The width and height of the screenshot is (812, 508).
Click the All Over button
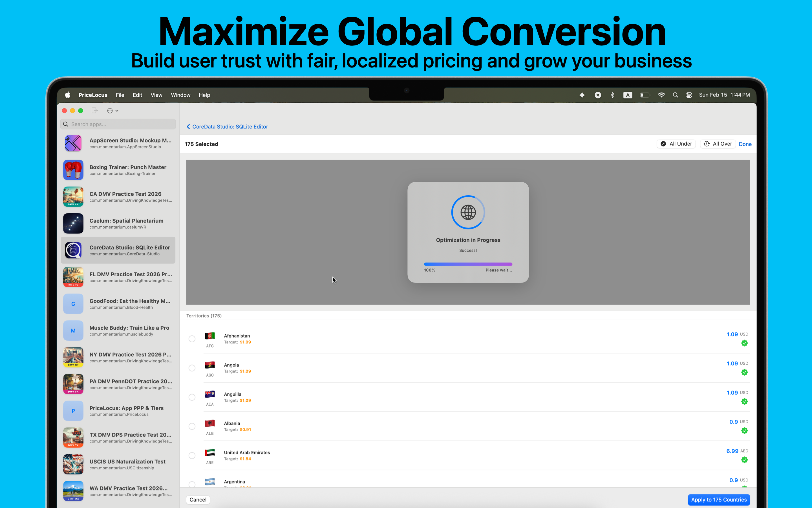tap(718, 144)
